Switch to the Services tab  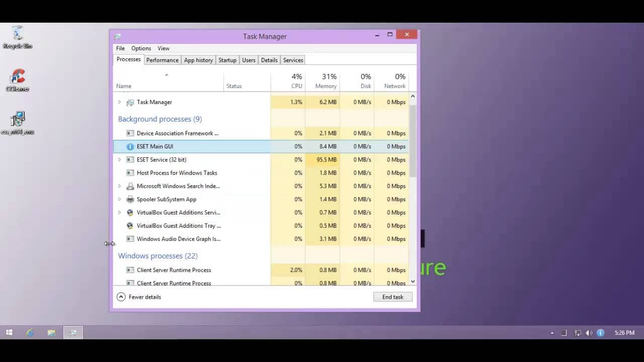coord(293,60)
